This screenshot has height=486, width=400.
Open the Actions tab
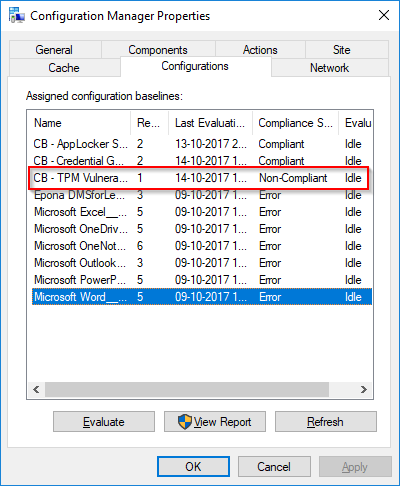(260, 50)
